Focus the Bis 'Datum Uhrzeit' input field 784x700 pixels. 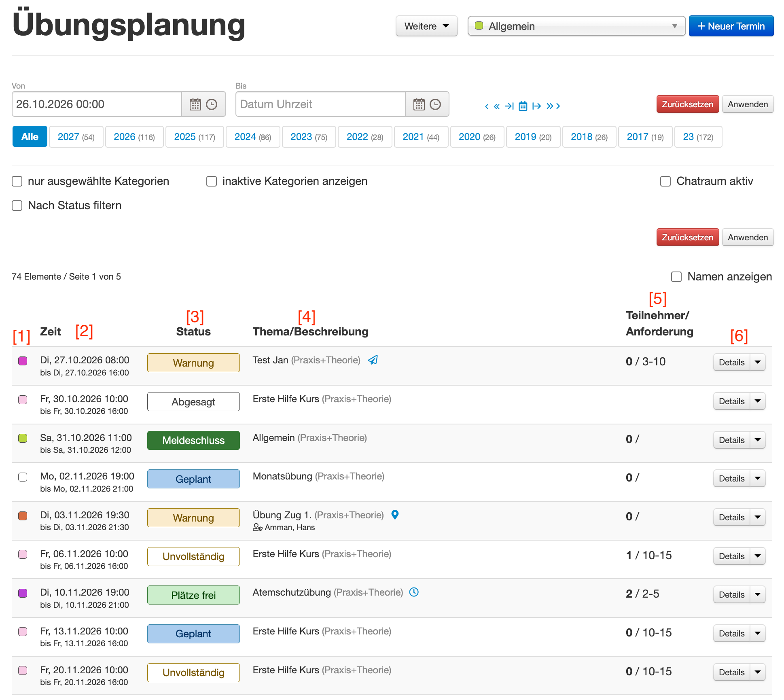(x=320, y=104)
